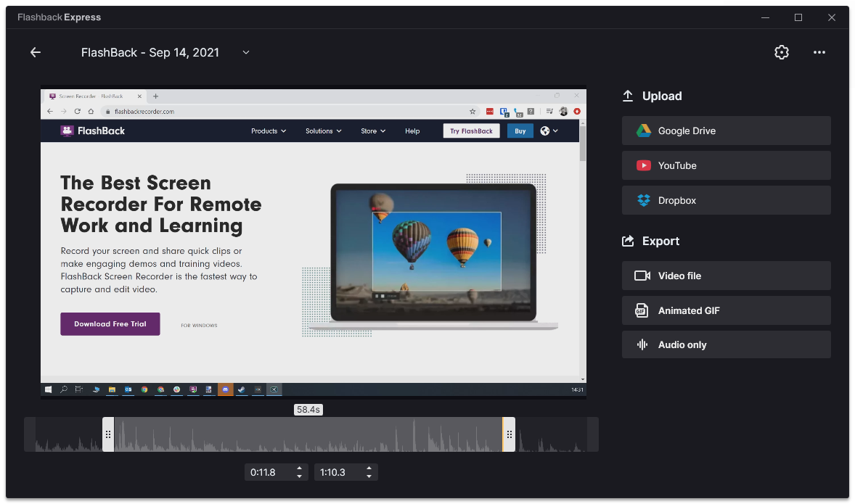Export Audio only
Viewport: 855px width, 504px height.
click(x=726, y=345)
